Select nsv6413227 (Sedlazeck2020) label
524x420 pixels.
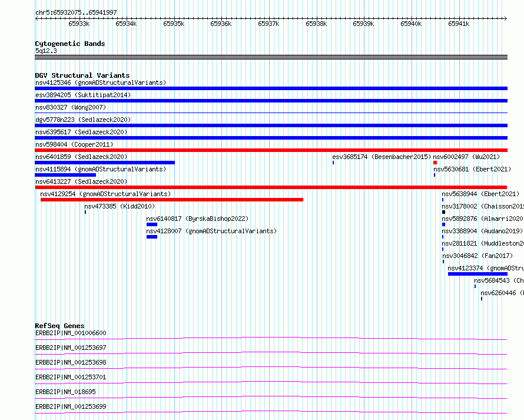81,181
